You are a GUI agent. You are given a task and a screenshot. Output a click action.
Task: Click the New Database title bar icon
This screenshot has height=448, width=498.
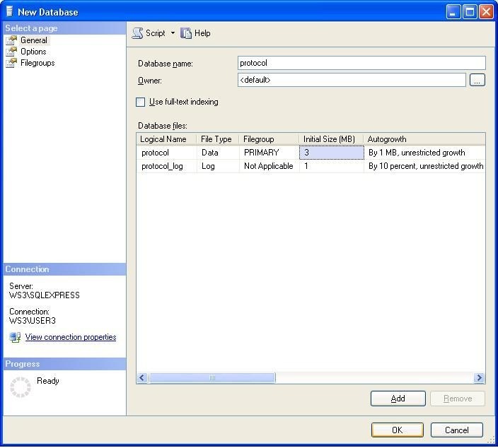coord(9,11)
